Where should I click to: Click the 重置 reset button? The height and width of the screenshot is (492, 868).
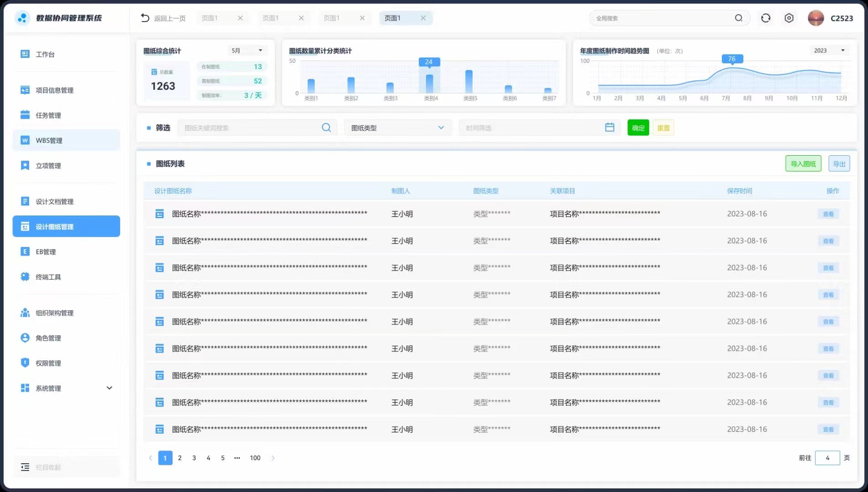tap(663, 128)
